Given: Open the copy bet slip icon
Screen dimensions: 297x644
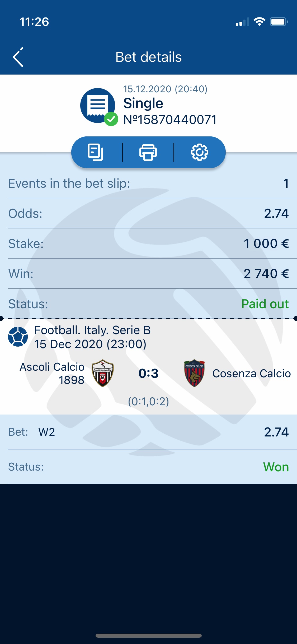Looking at the screenshot, I should coord(95,152).
